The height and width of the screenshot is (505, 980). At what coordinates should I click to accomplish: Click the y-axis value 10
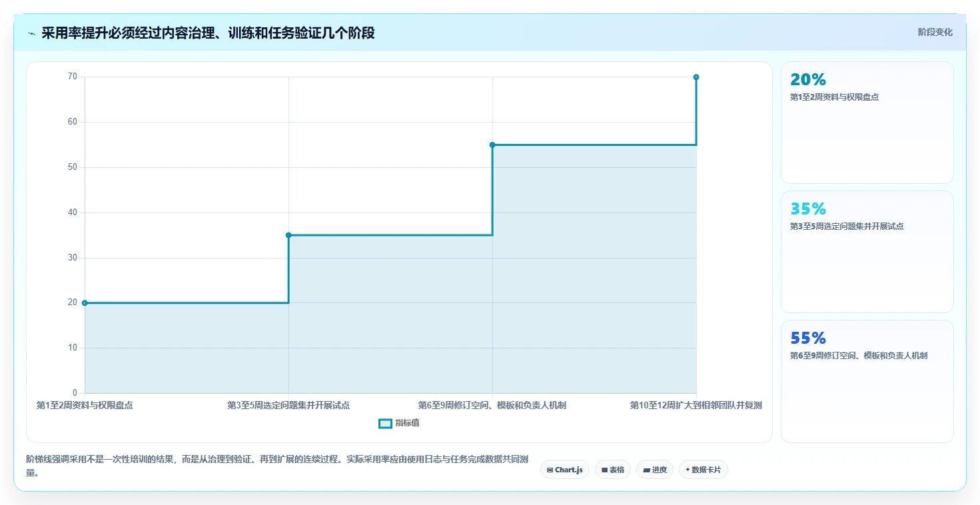pyautogui.click(x=72, y=348)
